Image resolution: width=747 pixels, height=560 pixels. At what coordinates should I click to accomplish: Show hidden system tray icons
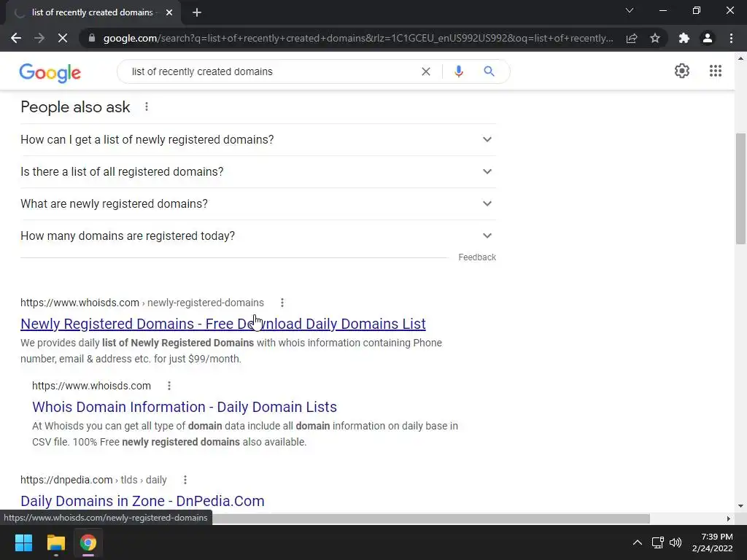point(638,542)
